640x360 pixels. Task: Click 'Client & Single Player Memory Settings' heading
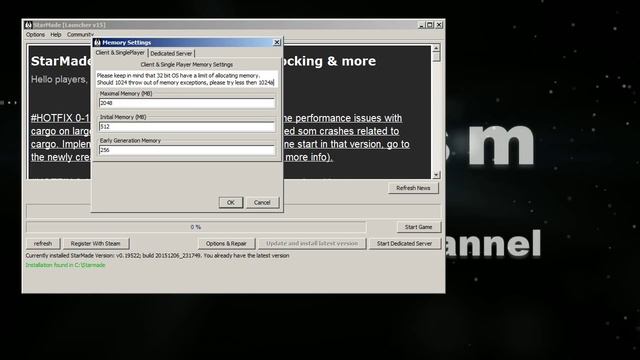[x=187, y=64]
